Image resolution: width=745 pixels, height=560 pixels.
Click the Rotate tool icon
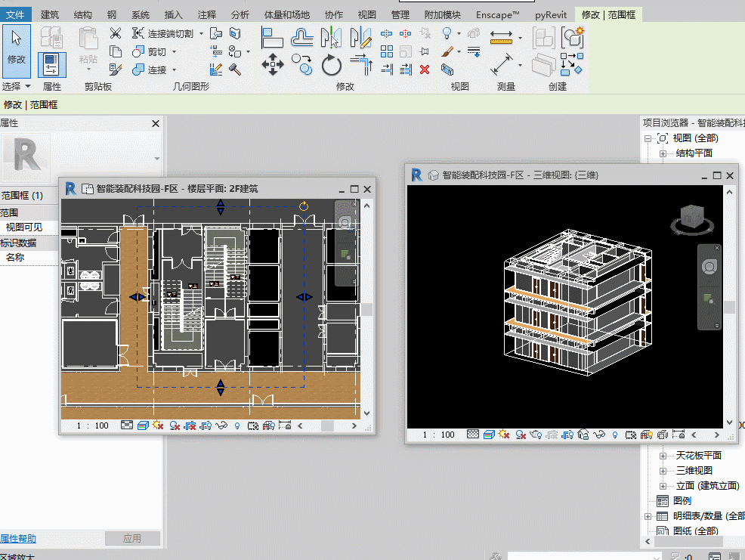(332, 66)
